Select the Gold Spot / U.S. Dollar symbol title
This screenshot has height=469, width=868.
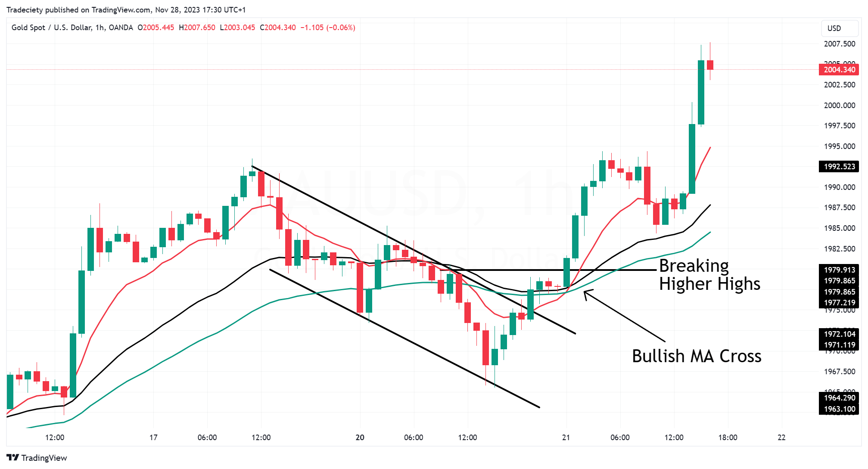pos(72,28)
